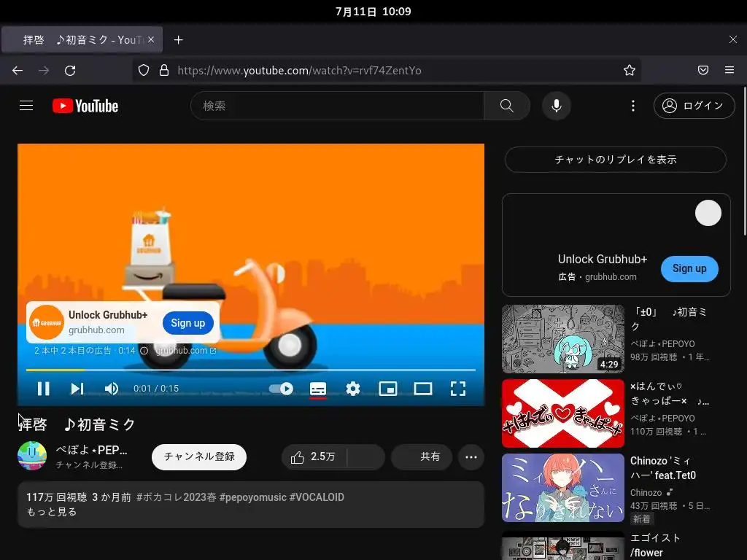747x560 pixels.
Task: Close the 拝啓 ♪初音ミク tab
Action: 151,39
